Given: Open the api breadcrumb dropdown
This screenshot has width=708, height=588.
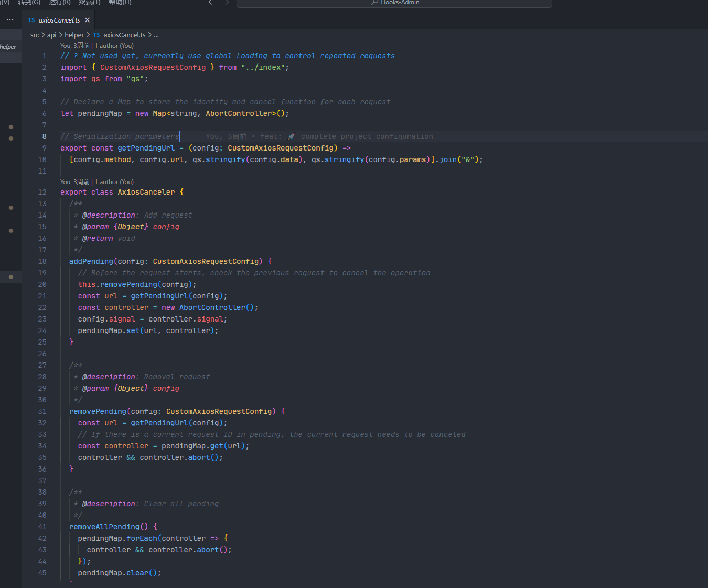Looking at the screenshot, I should point(52,35).
